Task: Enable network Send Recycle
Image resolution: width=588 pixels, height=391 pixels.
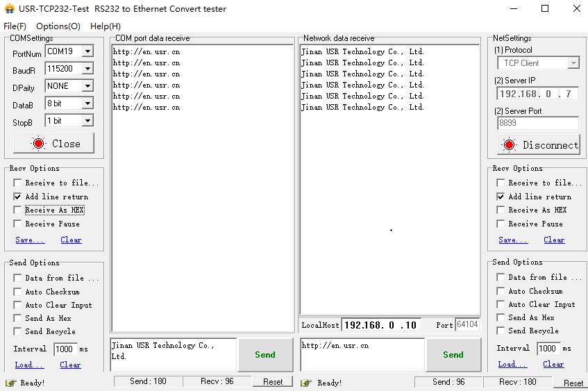Action: [x=501, y=331]
